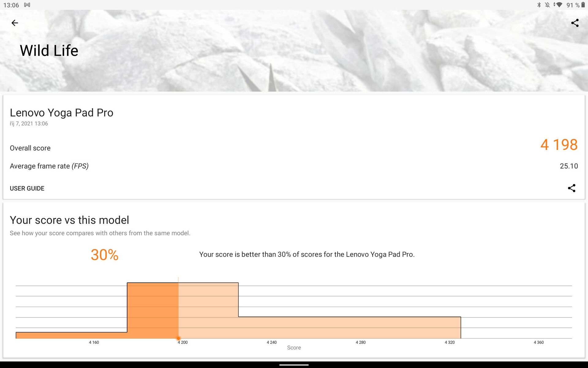The width and height of the screenshot is (588, 368).
Task: Tap share icon in the score card
Action: pyautogui.click(x=571, y=188)
